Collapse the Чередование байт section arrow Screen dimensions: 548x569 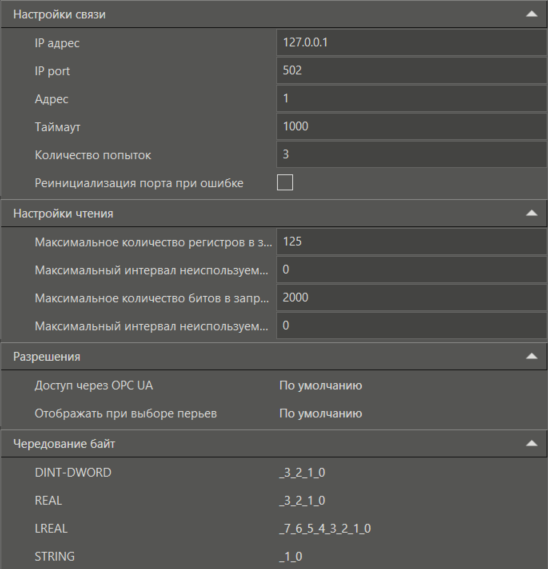click(x=531, y=443)
